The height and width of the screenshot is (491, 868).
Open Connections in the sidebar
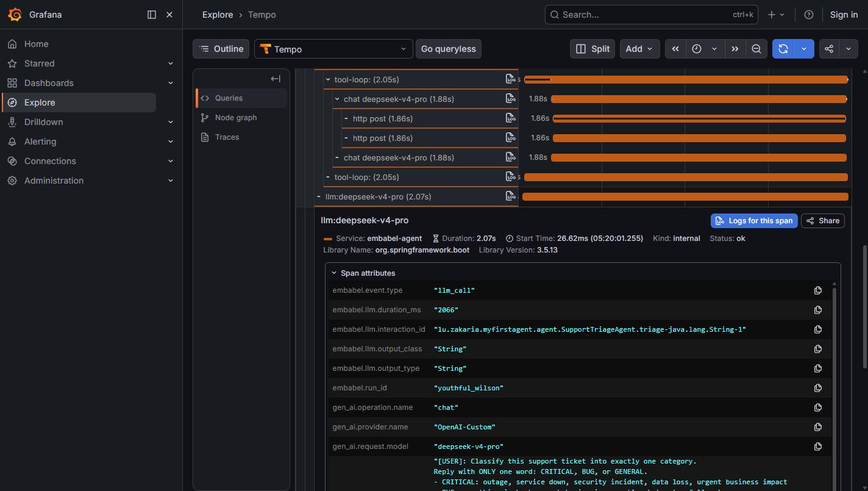click(x=50, y=161)
